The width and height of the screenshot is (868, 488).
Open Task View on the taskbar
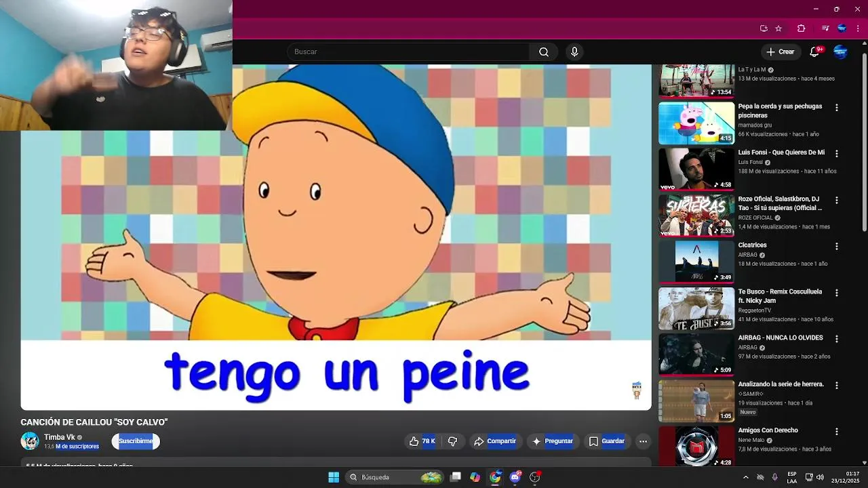point(456,477)
